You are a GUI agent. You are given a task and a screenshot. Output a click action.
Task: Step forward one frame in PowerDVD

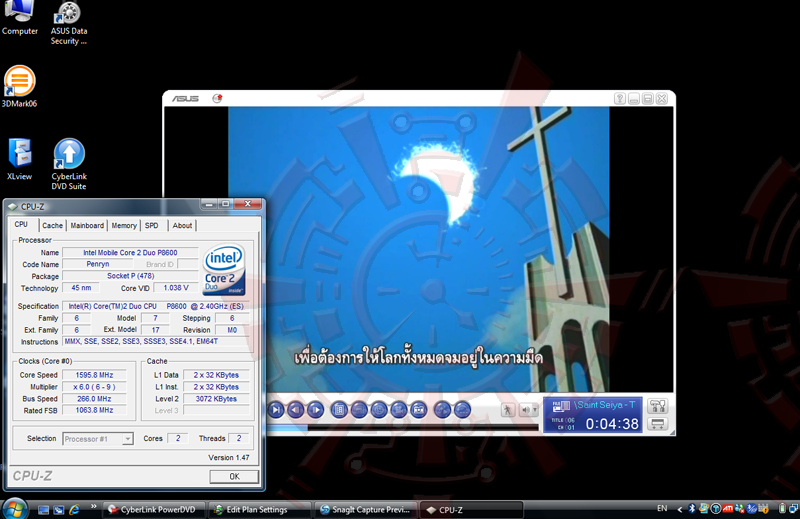pyautogui.click(x=316, y=409)
